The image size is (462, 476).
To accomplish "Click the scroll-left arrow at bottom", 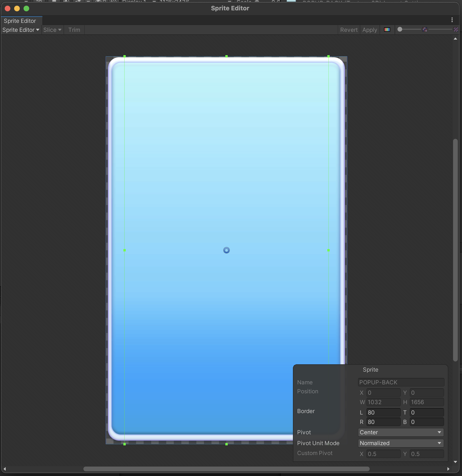I will coord(5,469).
